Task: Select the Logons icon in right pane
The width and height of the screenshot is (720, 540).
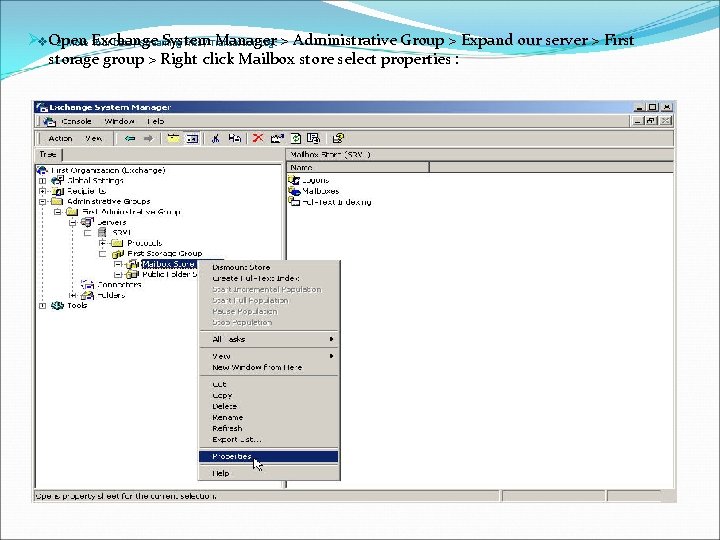Action: [x=294, y=180]
